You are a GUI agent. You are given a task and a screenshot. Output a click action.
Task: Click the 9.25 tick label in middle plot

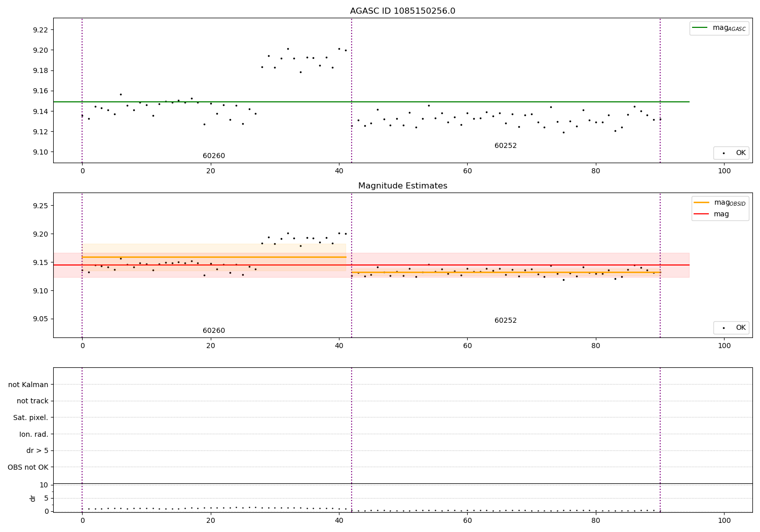click(x=41, y=206)
